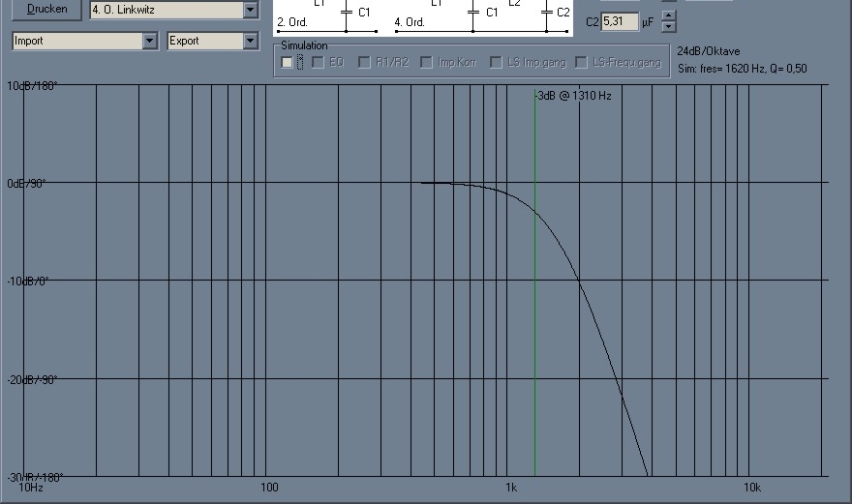Click the '10Hz' frequency axis label
Viewport: 852px width, 504px height.
pos(31,488)
